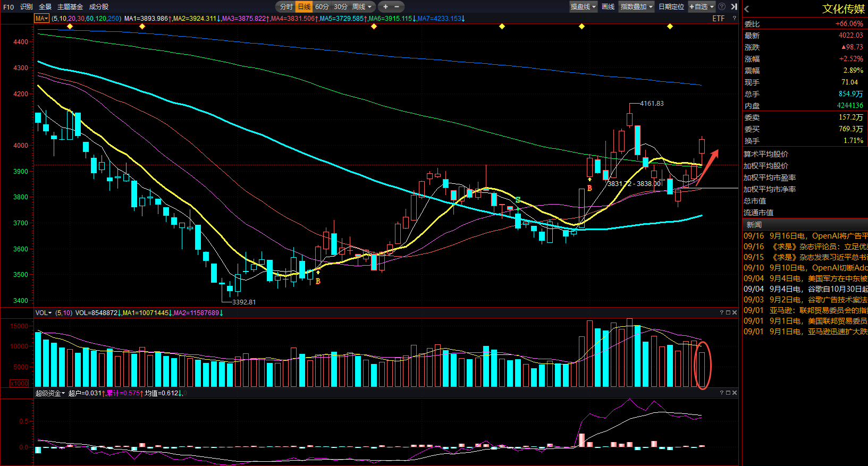This screenshot has height=466, width=868.
Task: Open the help question mark icon in top toolbar
Action: 722,6
